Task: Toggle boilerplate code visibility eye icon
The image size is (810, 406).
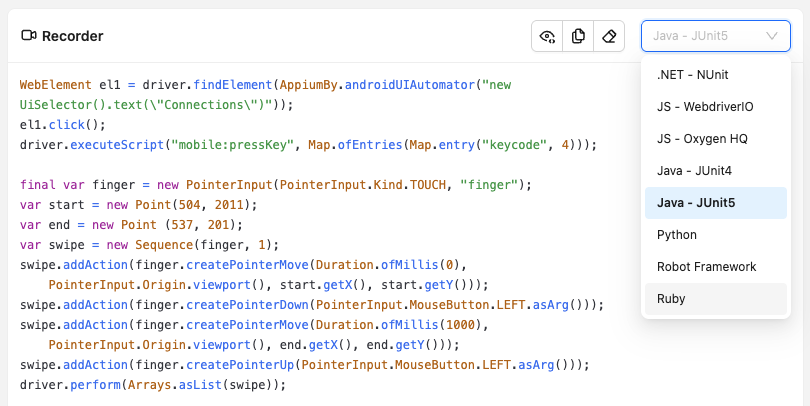Action: click(547, 37)
